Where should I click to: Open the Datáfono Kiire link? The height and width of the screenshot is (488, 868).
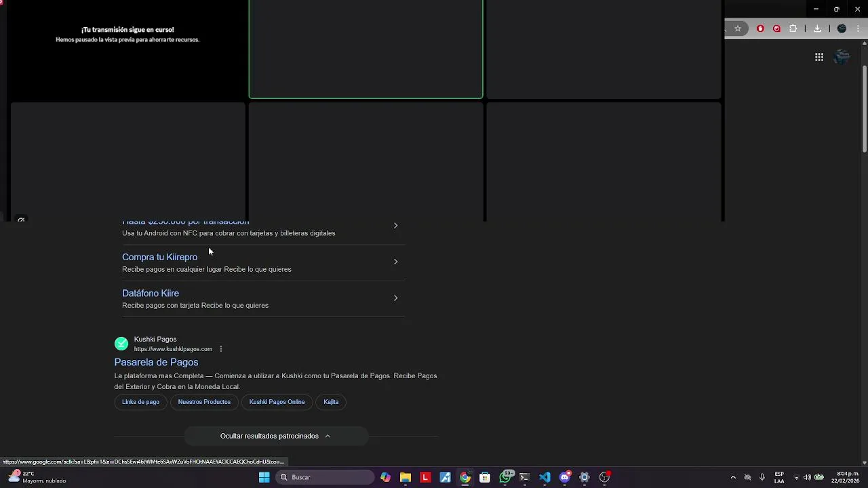coord(151,293)
